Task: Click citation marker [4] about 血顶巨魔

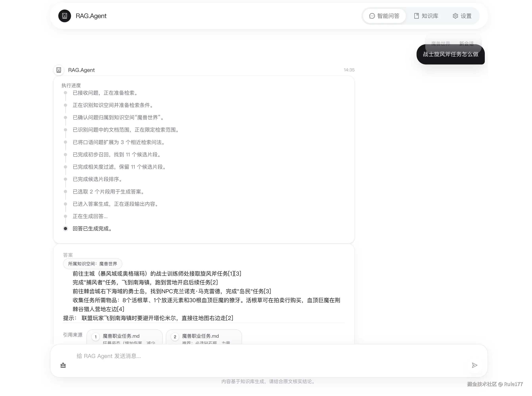Action: [121, 309]
